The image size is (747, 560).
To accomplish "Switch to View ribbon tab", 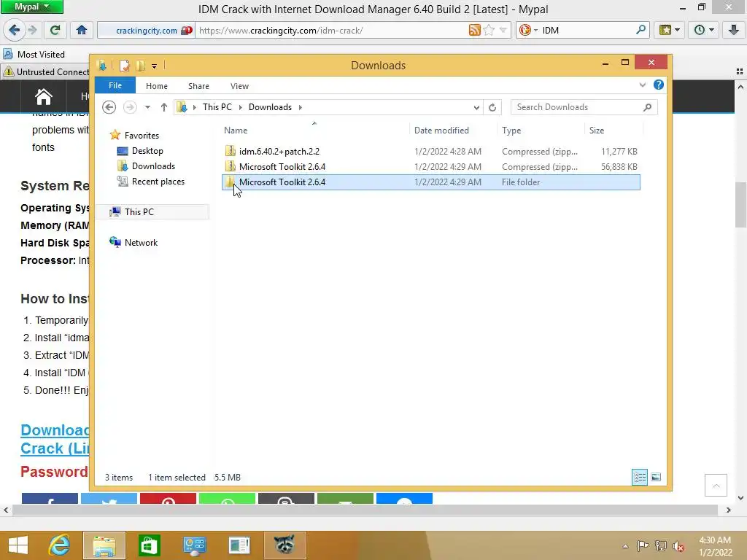I will (x=239, y=86).
